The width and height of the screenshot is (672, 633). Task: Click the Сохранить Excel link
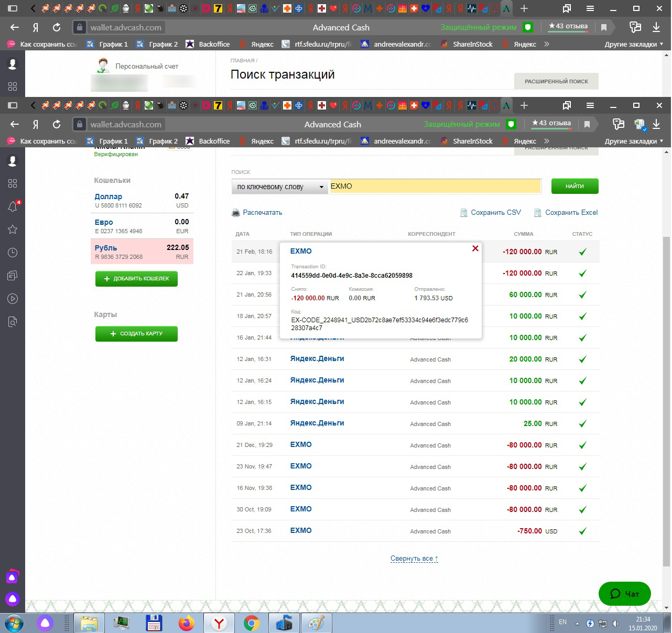click(x=566, y=213)
